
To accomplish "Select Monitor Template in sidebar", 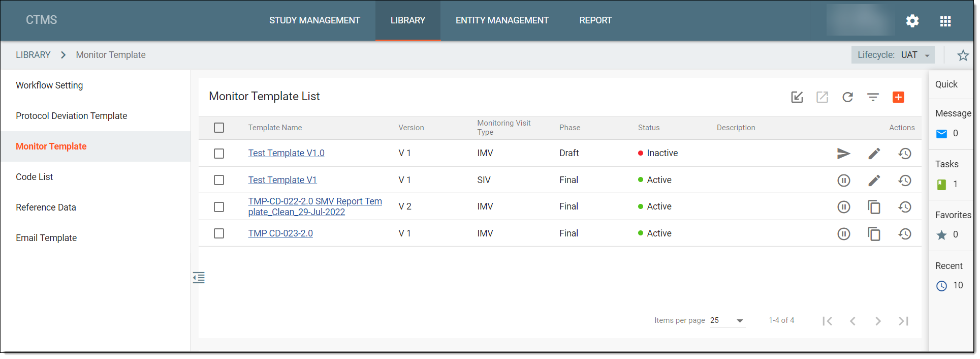I will (96, 146).
